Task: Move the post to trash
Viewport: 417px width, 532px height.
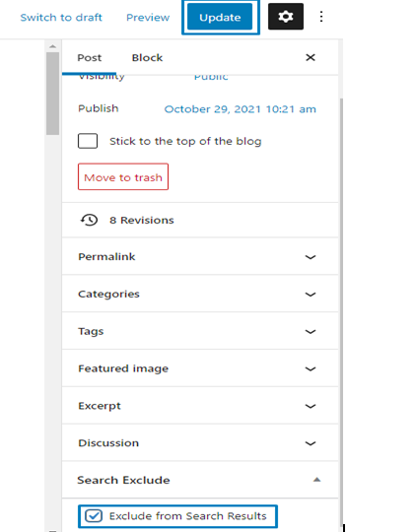Action: [123, 177]
